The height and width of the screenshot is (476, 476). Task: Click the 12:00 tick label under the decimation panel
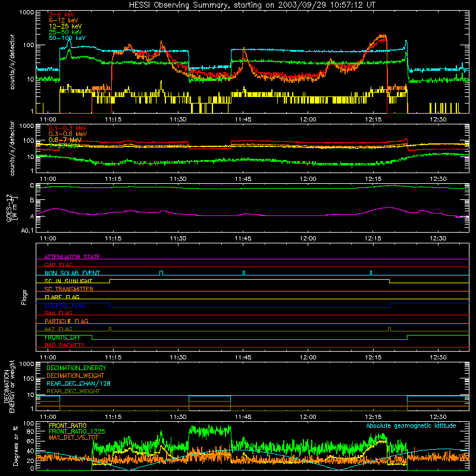pos(308,417)
